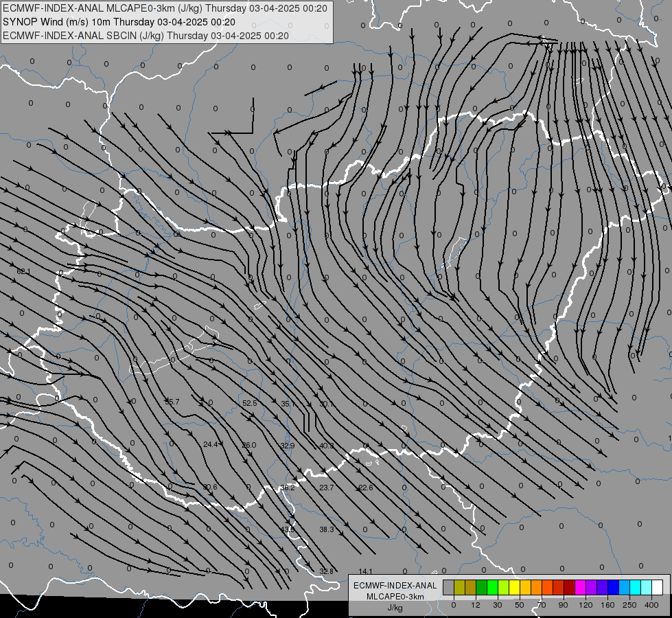Click the map data value 22.6
This screenshot has width=672, height=618.
coord(366,488)
